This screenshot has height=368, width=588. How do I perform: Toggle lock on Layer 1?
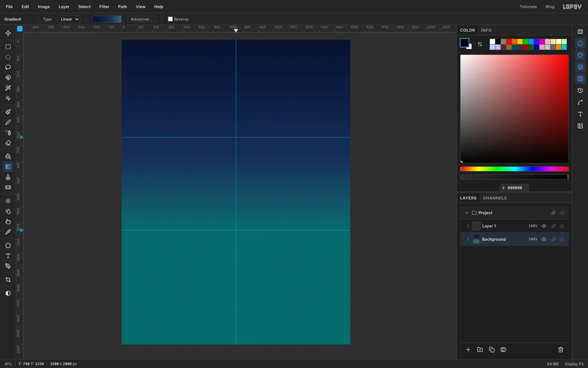coord(562,226)
